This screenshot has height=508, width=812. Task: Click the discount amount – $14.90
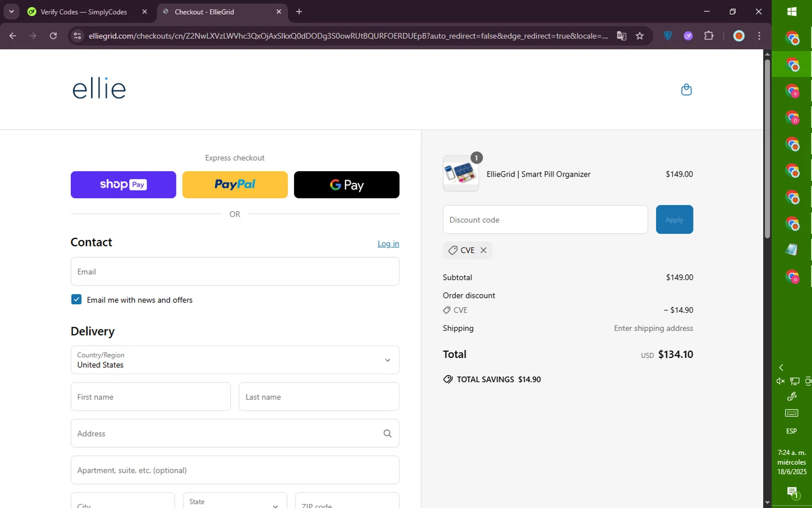pos(678,310)
